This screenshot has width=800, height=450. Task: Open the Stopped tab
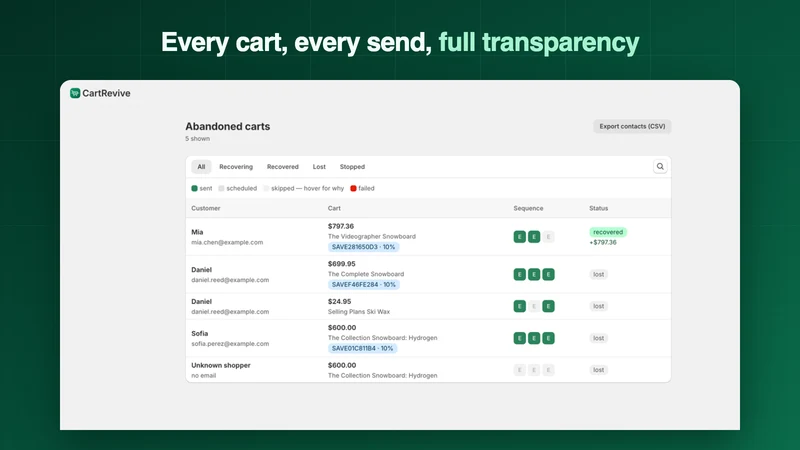pos(352,167)
